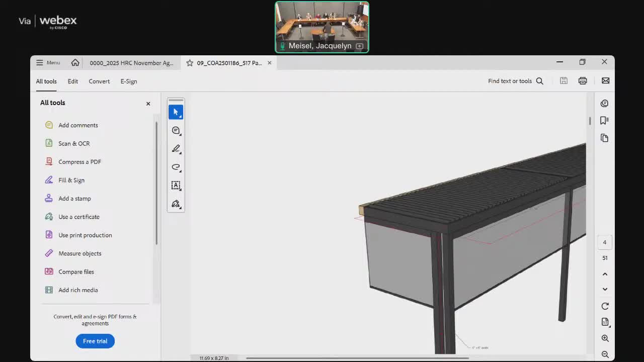Close the 09_COA2501186 tab
This screenshot has width=644, height=362.
point(270,63)
